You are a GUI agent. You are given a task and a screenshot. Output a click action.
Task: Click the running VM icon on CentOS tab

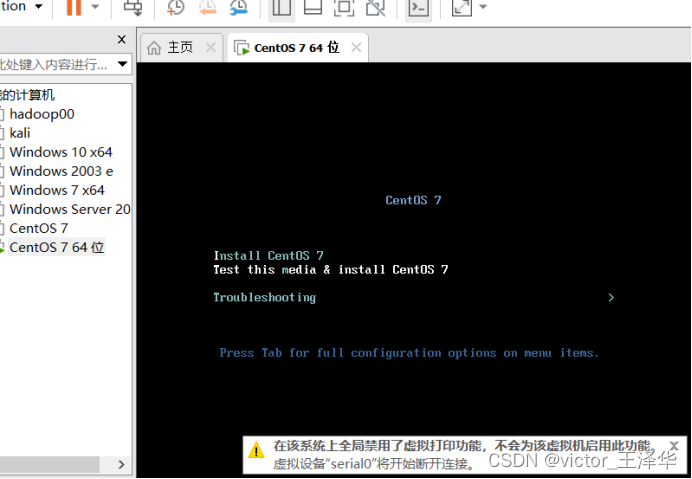point(241,48)
